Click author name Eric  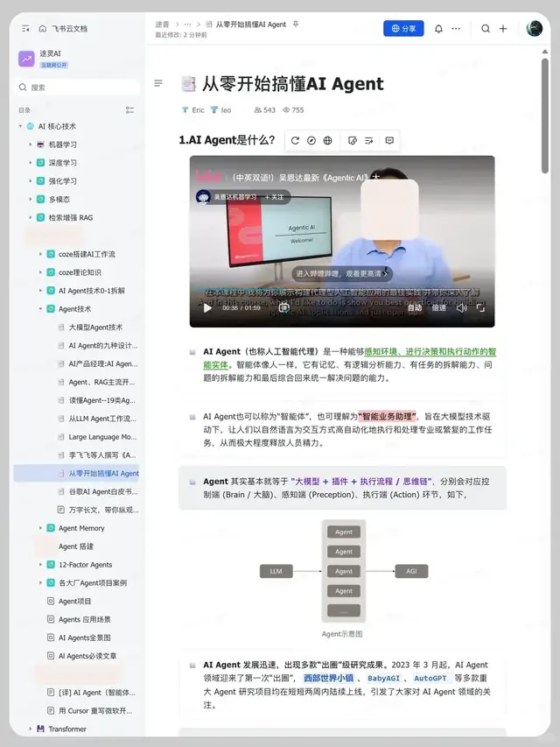pyautogui.click(x=198, y=110)
